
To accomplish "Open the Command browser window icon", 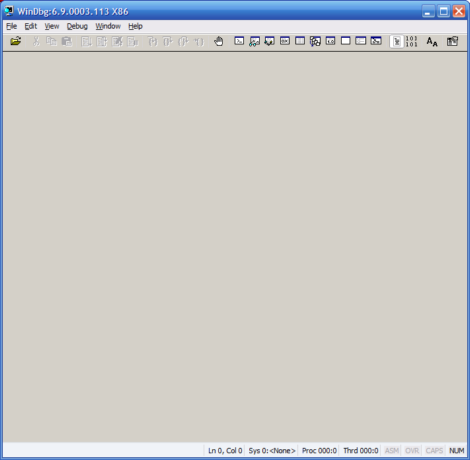I will (x=376, y=41).
